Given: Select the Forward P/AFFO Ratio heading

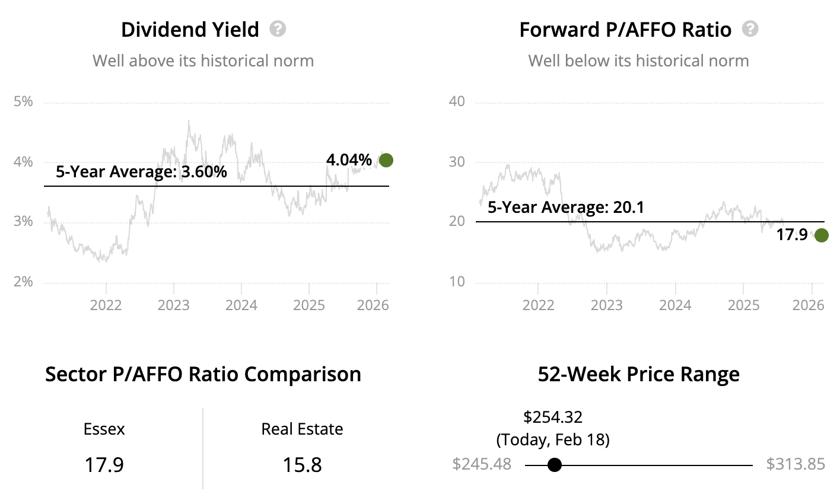Looking at the screenshot, I should [625, 30].
